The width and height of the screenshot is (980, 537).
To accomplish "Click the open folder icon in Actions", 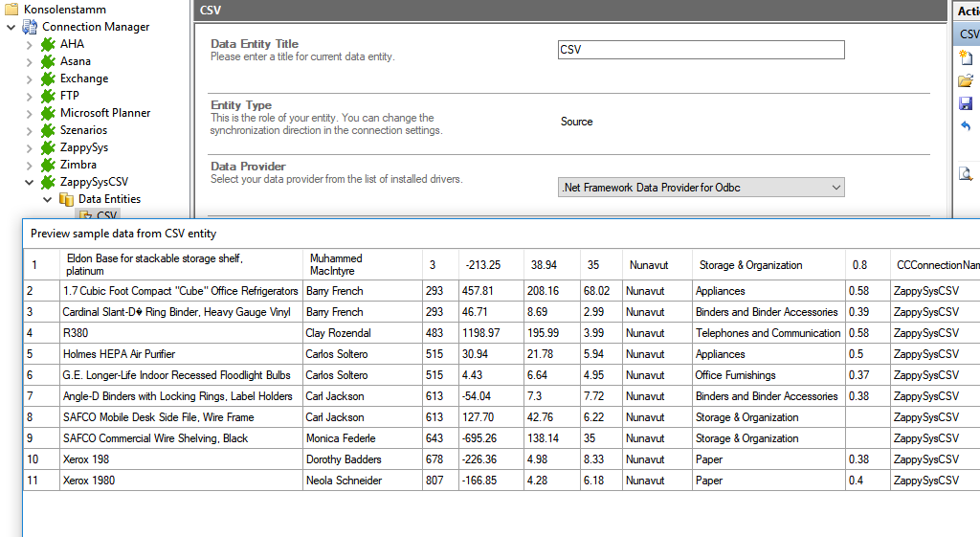I will (x=966, y=80).
